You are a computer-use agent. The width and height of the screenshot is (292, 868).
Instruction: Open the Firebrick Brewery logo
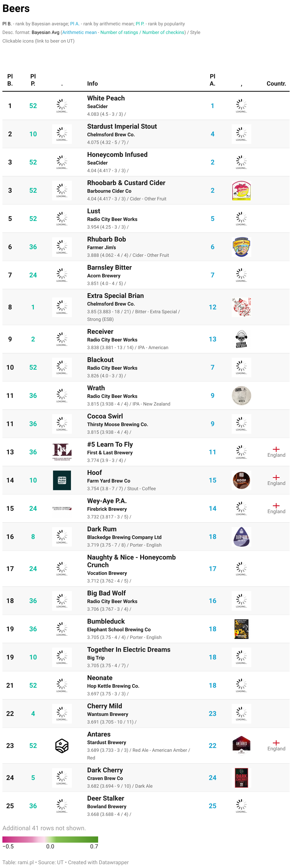62,508
